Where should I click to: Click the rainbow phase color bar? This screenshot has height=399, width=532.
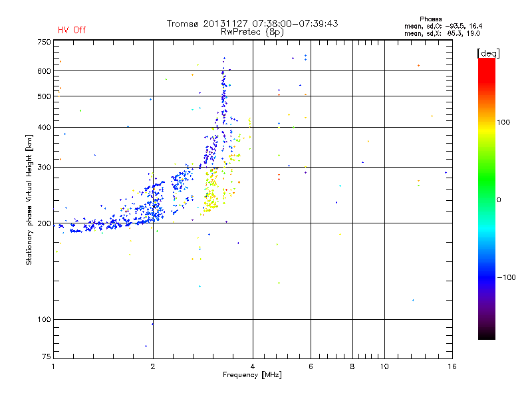487,199
